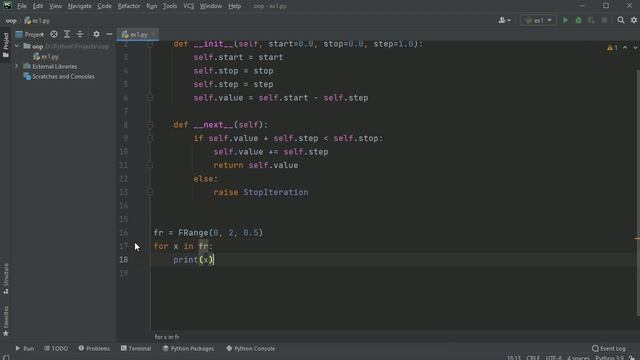This screenshot has width=640, height=360.
Task: Toggle the Favorites side tool window tab
Action: [6, 321]
